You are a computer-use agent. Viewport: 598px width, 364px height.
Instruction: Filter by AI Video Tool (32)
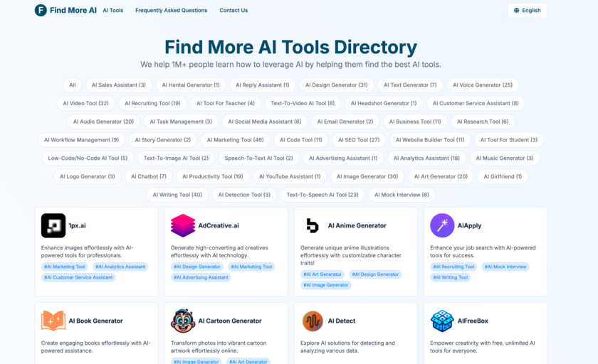(86, 103)
